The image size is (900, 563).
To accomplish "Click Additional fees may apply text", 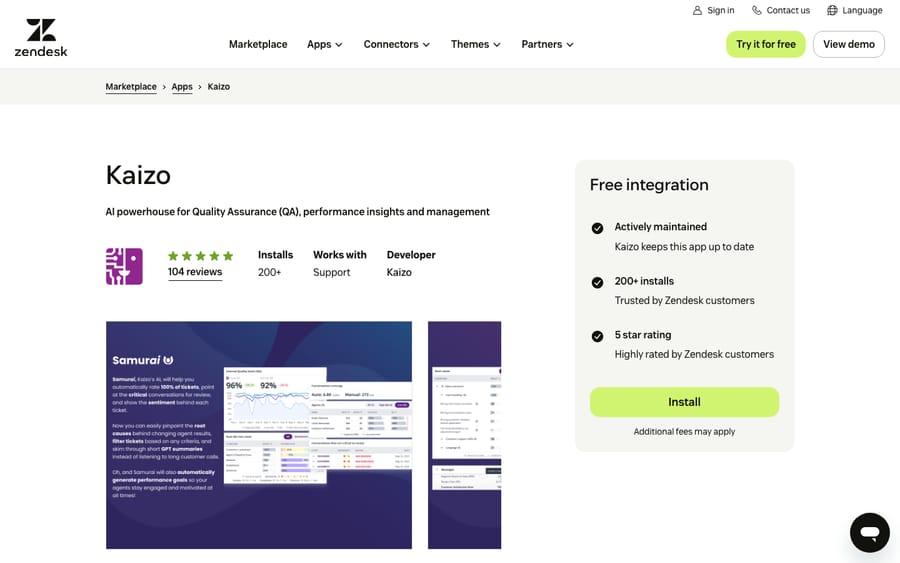I will click(684, 432).
